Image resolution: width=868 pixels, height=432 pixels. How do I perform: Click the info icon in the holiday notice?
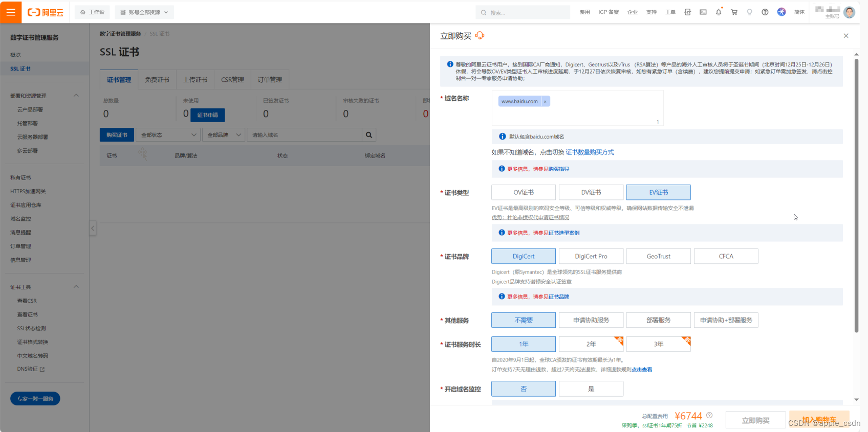450,64
